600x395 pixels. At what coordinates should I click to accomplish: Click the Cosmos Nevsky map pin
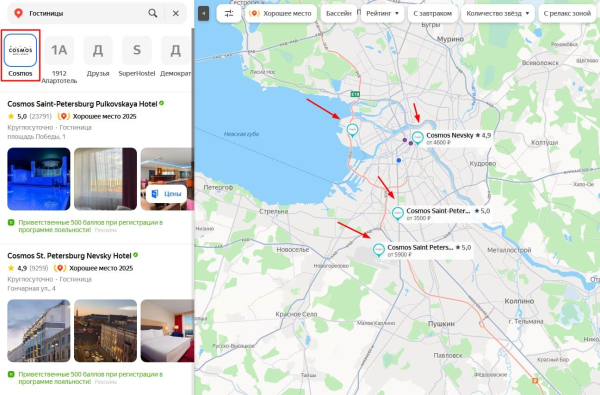coord(417,137)
